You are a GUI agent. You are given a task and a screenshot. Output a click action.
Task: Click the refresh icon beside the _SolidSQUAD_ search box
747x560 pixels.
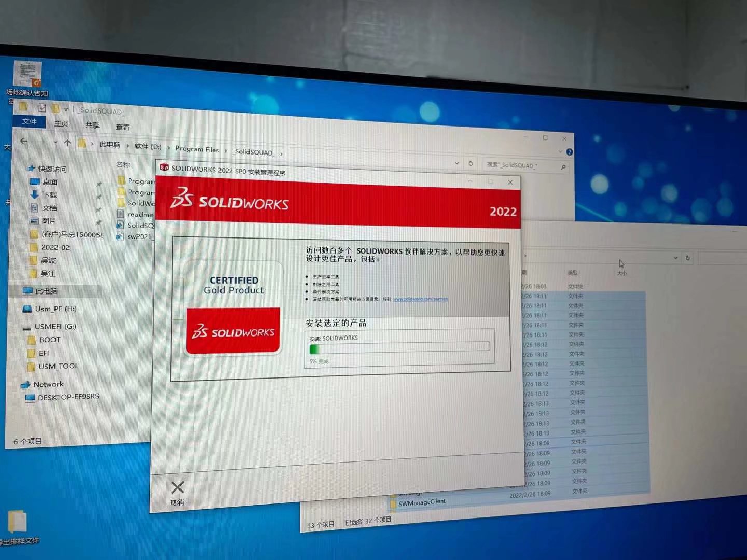[471, 163]
